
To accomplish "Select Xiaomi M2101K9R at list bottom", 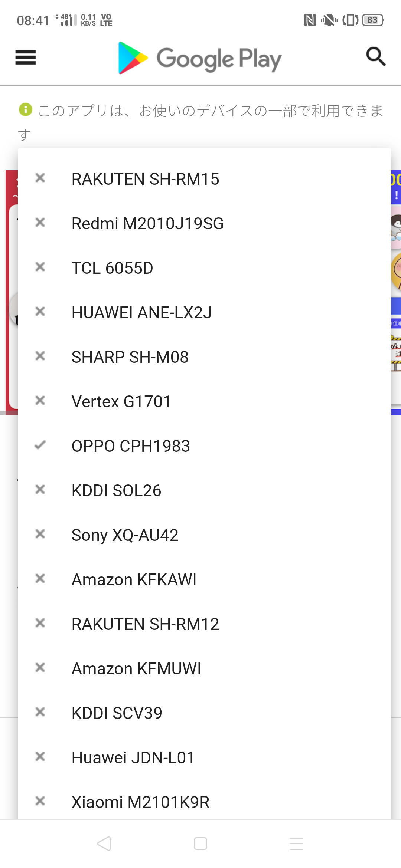I will click(140, 802).
